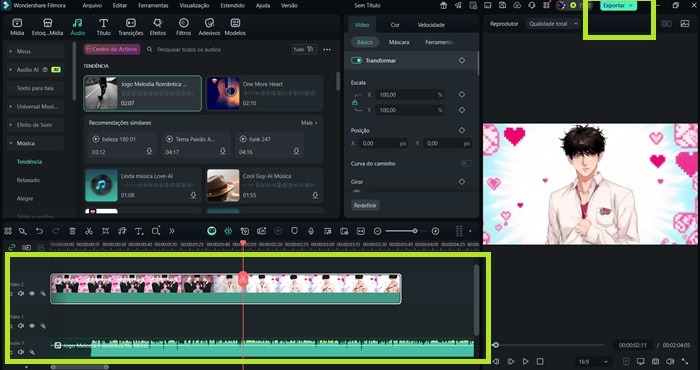The image size is (700, 370).
Task: Zoom in timeline with plus icon
Action: pos(435,231)
